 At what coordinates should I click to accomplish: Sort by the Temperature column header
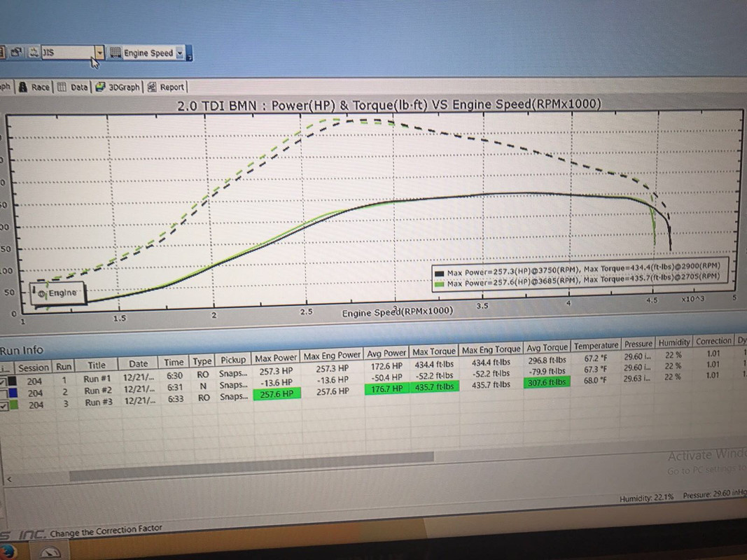coord(596,345)
